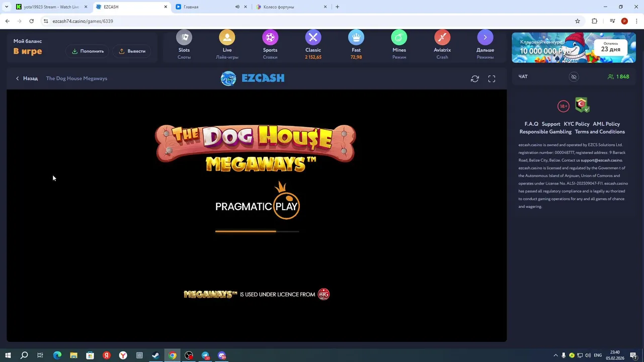Open the Mines mode icon
This screenshot has height=362, width=644.
pos(399,37)
